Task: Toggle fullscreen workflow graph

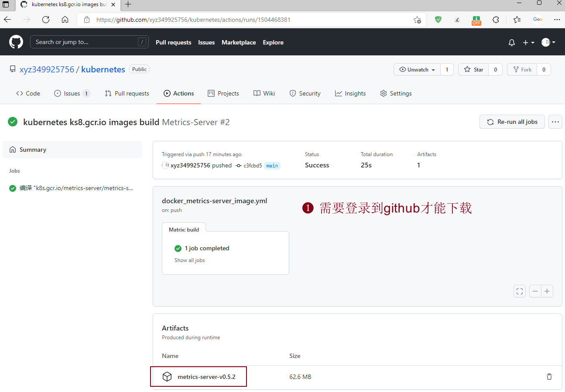Action: tap(520, 291)
